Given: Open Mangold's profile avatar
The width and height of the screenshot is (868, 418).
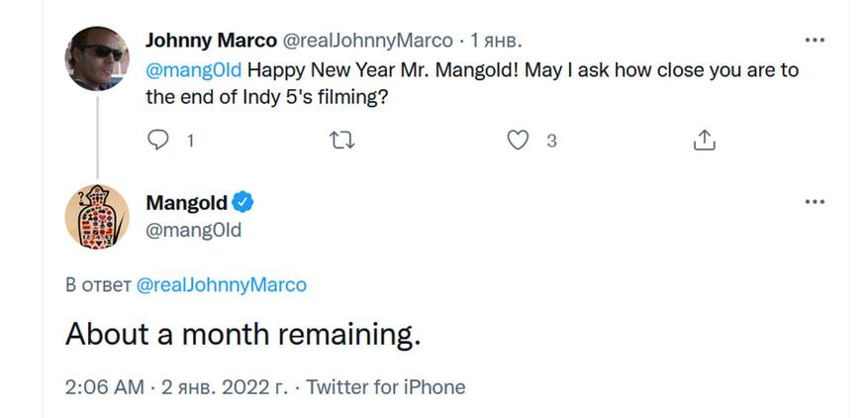Looking at the screenshot, I should tap(97, 216).
